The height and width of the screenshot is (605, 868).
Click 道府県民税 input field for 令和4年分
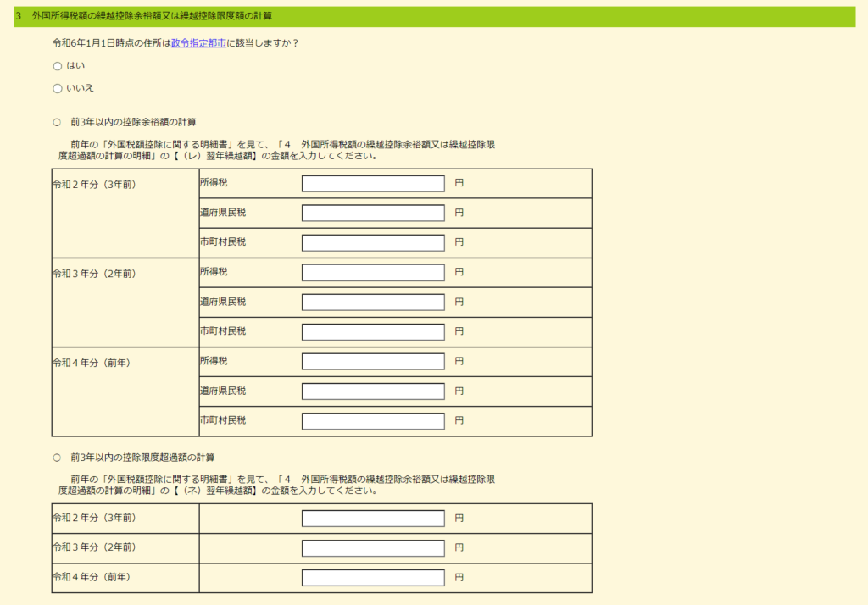coord(373,391)
